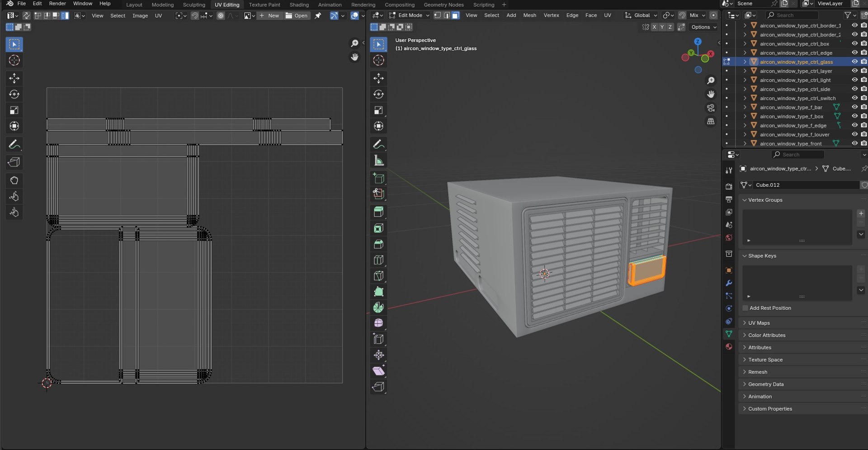This screenshot has width=868, height=450.
Task: Hide aircon_window_type_ctrl_box with eye icon
Action: coord(854,43)
